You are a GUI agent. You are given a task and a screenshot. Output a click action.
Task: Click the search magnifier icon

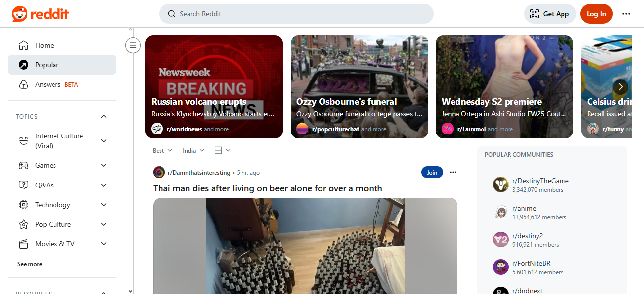pyautogui.click(x=172, y=14)
